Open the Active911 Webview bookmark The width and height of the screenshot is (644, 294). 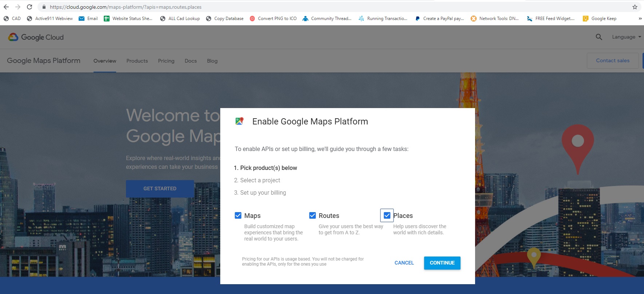pos(50,19)
